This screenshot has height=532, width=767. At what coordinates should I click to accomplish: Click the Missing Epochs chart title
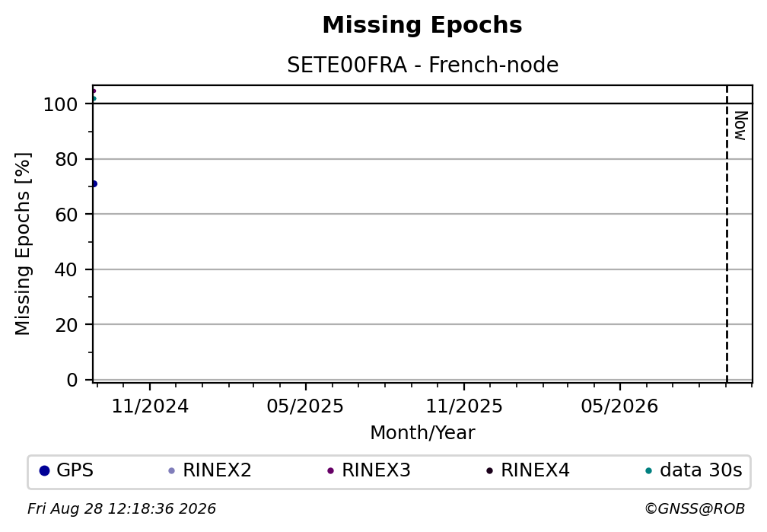click(422, 25)
